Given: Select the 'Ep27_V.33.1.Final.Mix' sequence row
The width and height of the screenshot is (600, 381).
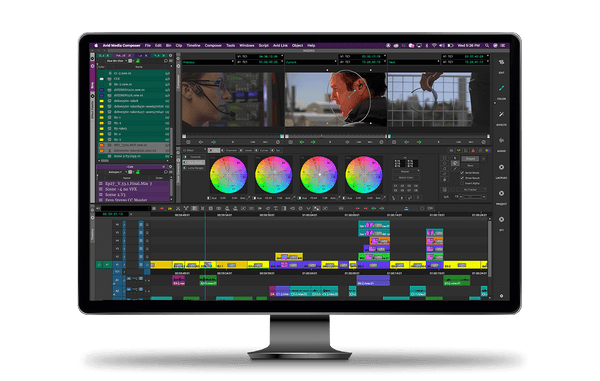Looking at the screenshot, I should pos(134,184).
